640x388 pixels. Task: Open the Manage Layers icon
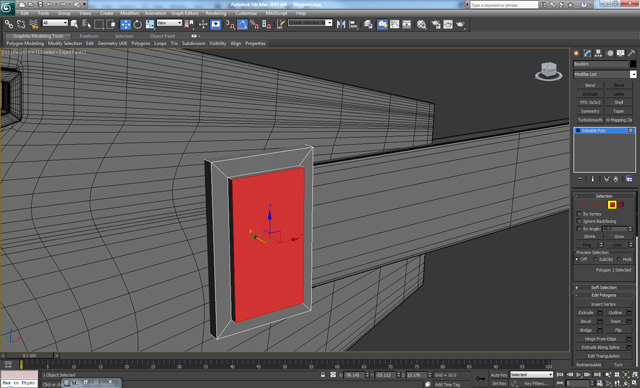pos(368,24)
